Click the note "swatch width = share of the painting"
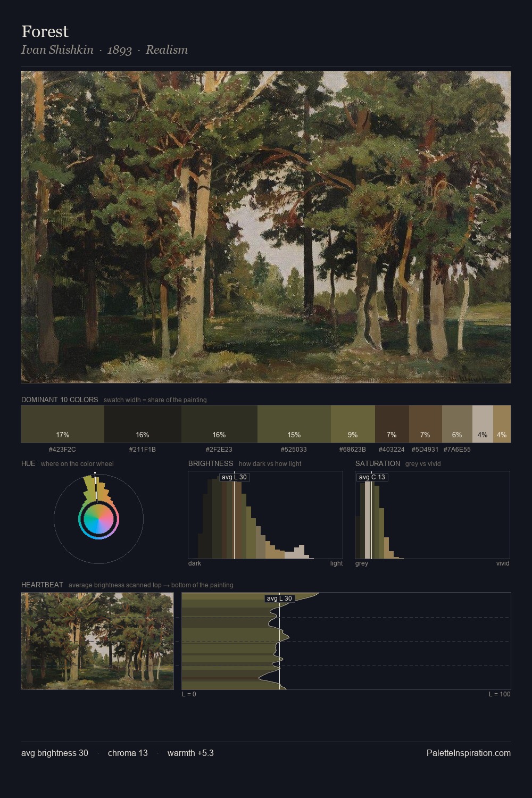This screenshot has height=798, width=532. [155, 400]
